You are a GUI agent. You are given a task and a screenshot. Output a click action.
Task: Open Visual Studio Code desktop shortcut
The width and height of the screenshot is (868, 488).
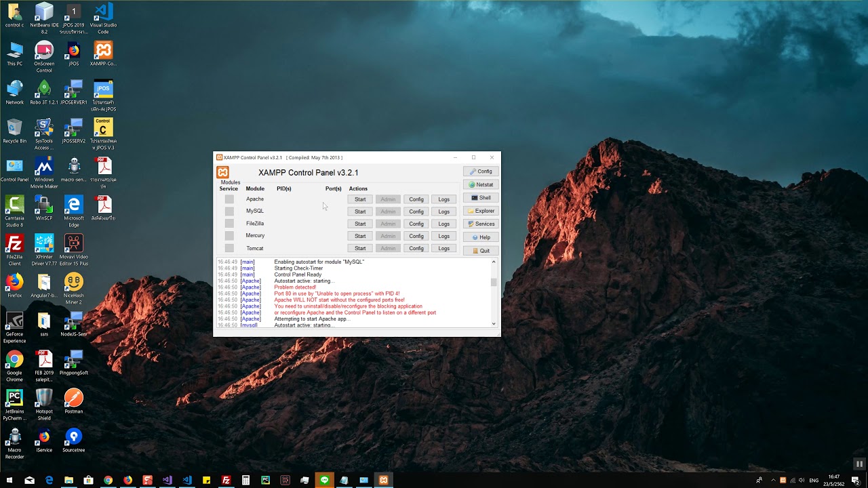(x=103, y=18)
